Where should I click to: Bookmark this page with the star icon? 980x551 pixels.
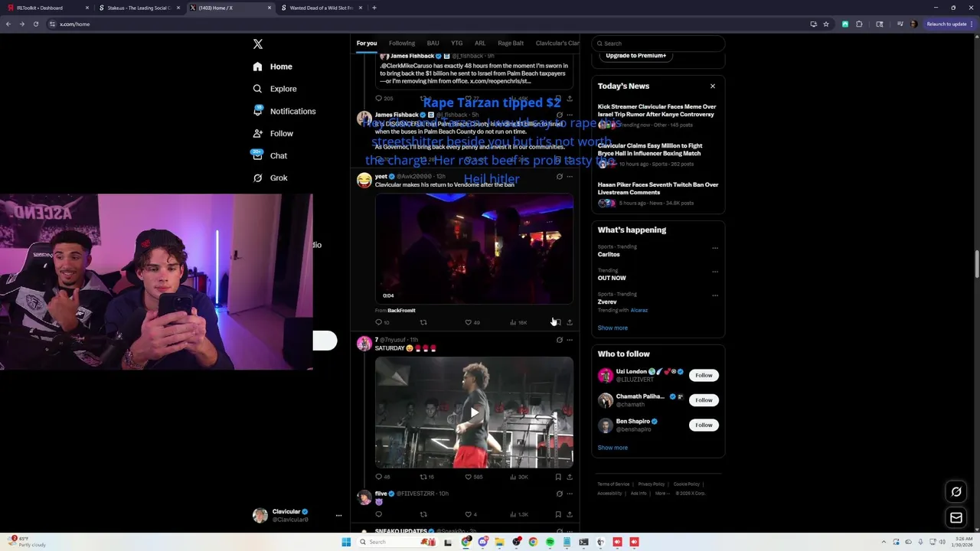826,24
